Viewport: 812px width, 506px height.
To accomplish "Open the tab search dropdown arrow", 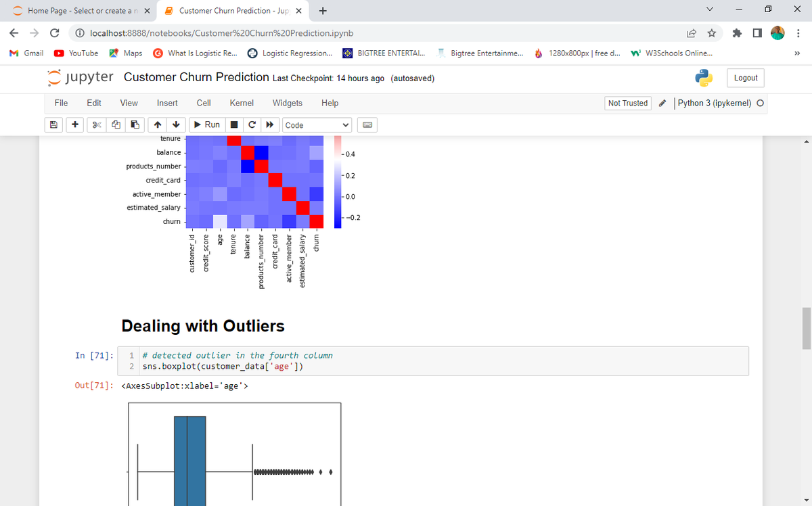I will coord(708,11).
